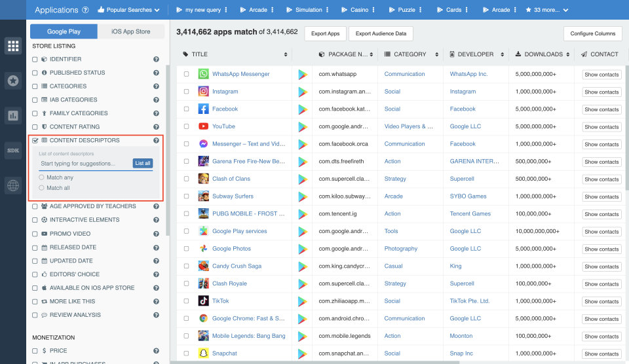The height and width of the screenshot is (364, 629).
Task: Sort by the PACKAGE NAME column arrows
Action: pyautogui.click(x=372, y=54)
